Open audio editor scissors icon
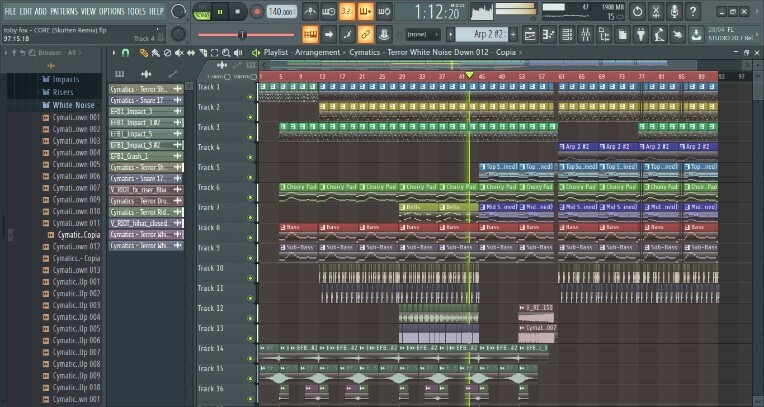This screenshot has height=407, width=764. tap(656, 11)
